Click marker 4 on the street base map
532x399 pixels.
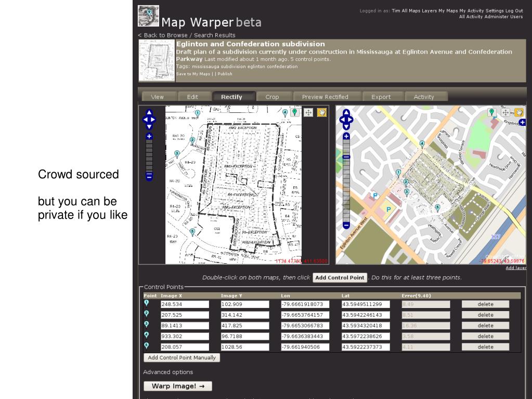(422, 144)
